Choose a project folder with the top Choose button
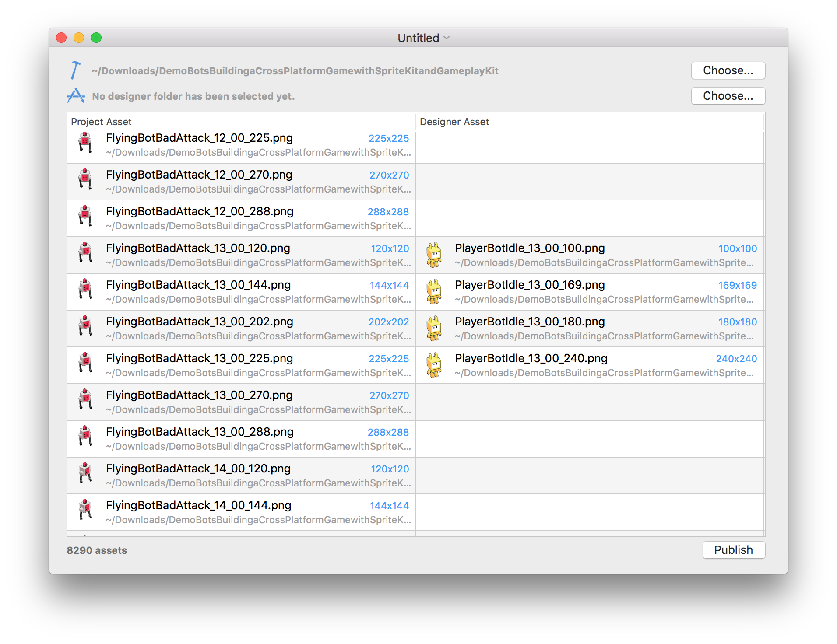Viewport: 837px width, 644px height. pyautogui.click(x=728, y=70)
